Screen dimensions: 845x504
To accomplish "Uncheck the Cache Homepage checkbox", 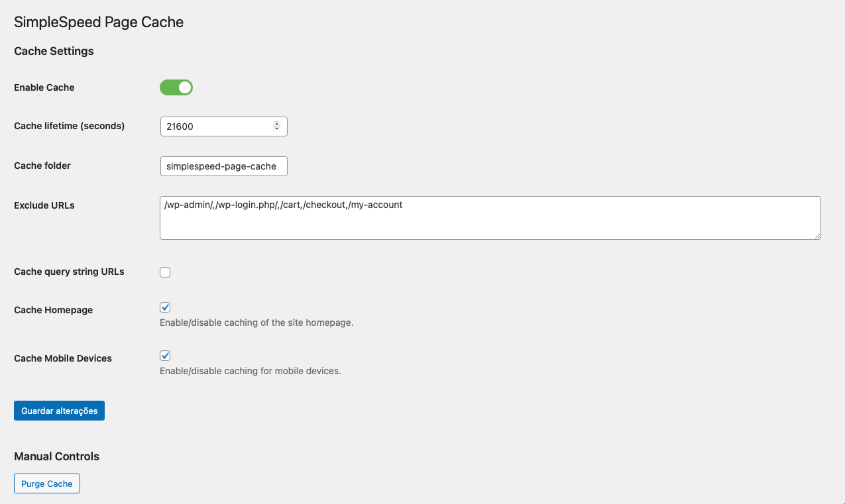I will [165, 307].
